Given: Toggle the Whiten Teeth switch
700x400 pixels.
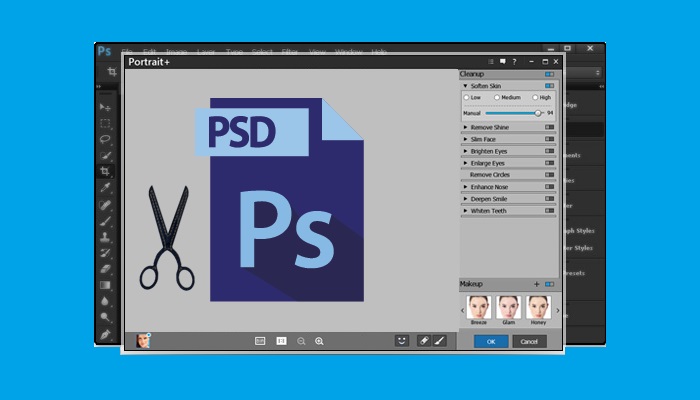Looking at the screenshot, I should (x=550, y=210).
